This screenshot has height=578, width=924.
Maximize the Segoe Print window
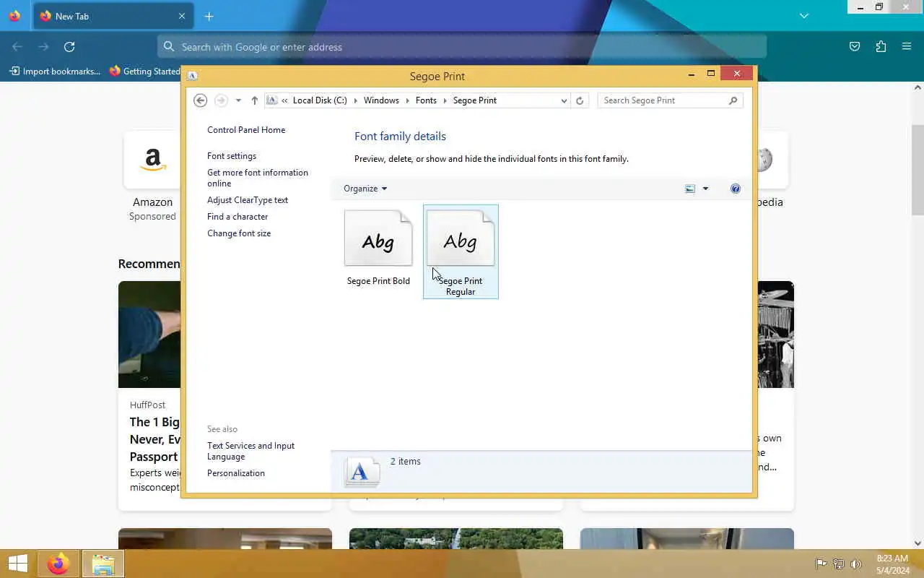[x=711, y=74]
